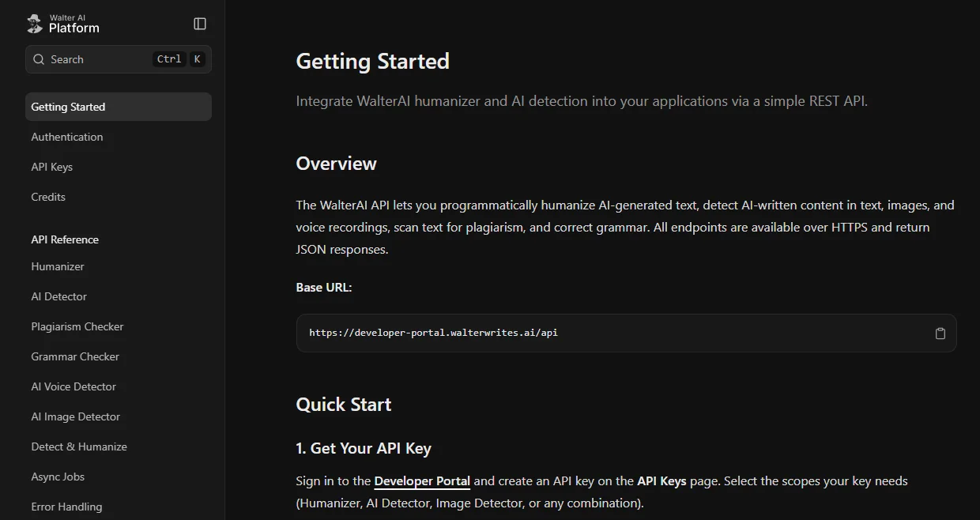Click the search magnifier icon
The height and width of the screenshot is (520, 980).
[39, 59]
